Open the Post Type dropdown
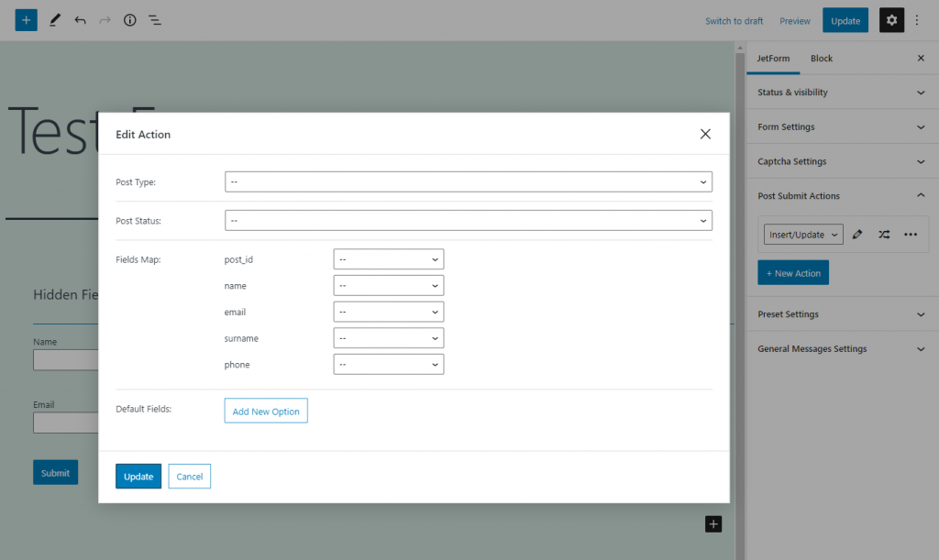 [x=469, y=181]
